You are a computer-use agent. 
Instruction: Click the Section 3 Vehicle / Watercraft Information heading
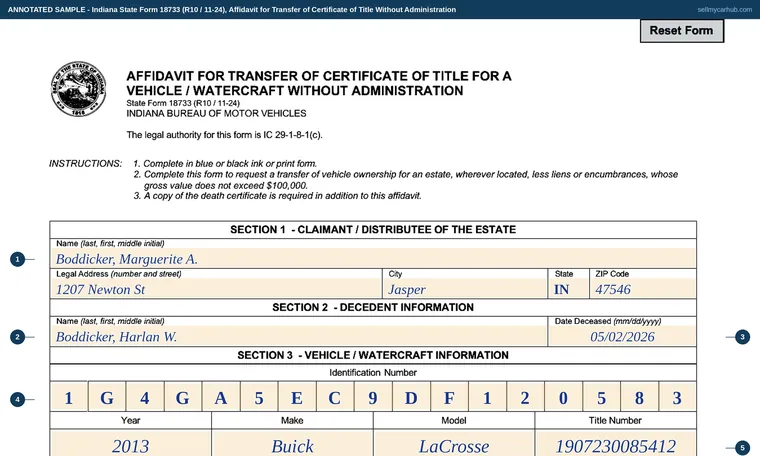(x=373, y=355)
